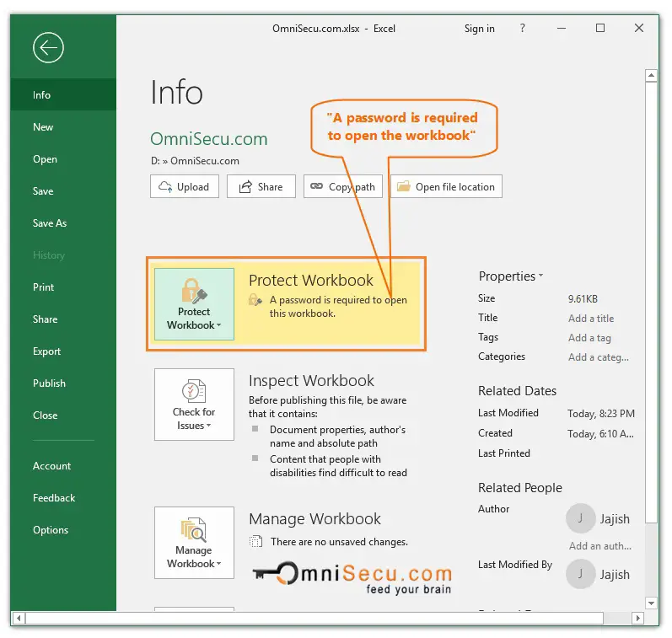672x638 pixels.
Task: Click the no unsaved changes document icon
Action: 255,542
